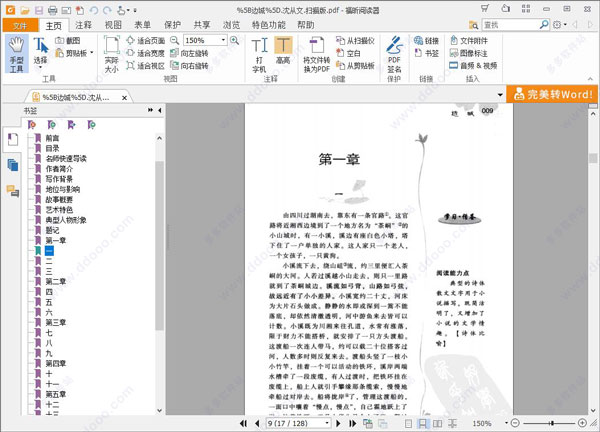The image size is (600, 432).
Task: Open the Bookmarks side panel icon
Action: tap(13, 140)
